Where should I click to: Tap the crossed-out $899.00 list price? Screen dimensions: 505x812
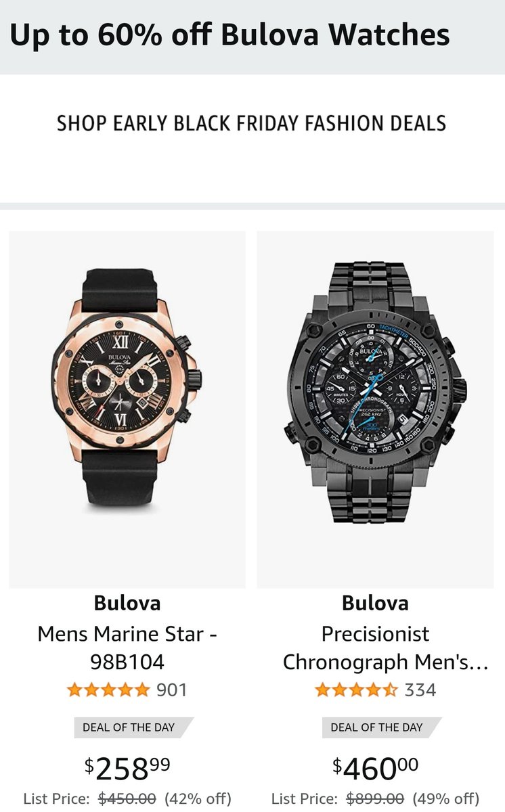click(375, 798)
